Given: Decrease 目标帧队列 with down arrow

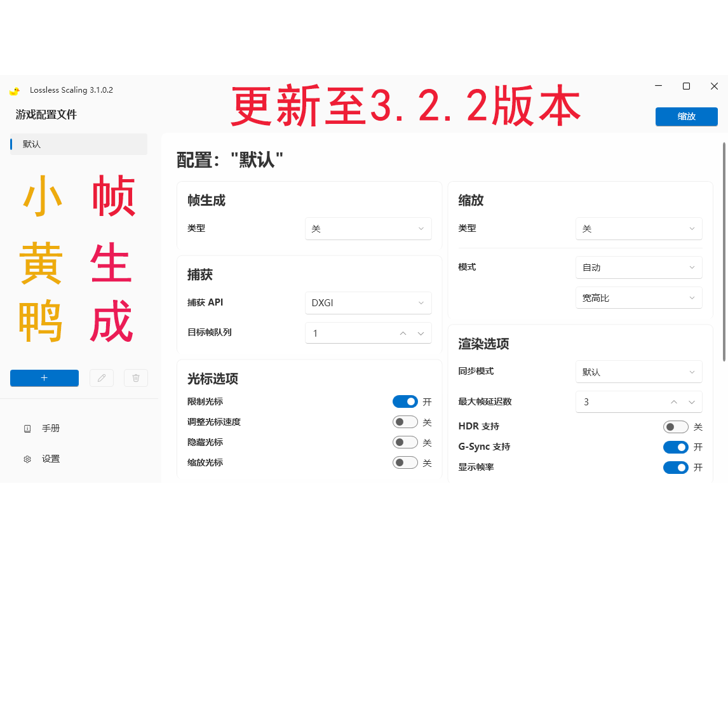Looking at the screenshot, I should tap(421, 334).
